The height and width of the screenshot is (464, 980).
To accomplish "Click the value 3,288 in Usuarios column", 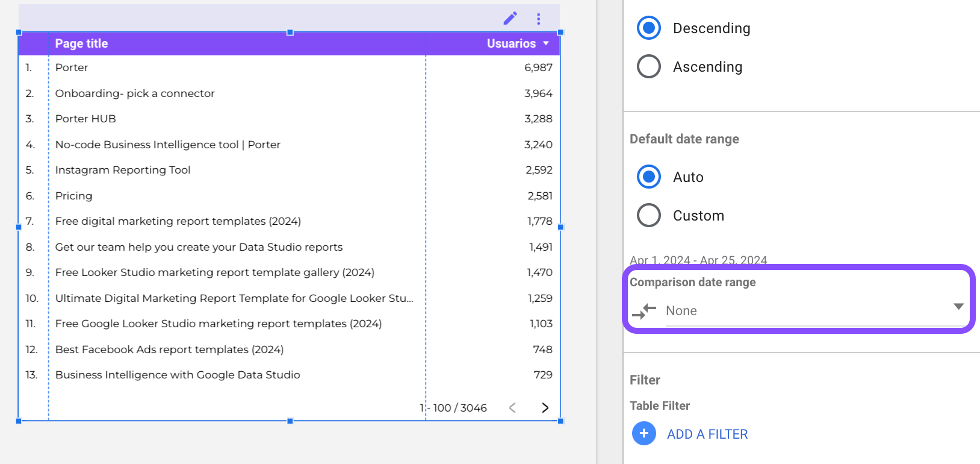I will [538, 119].
